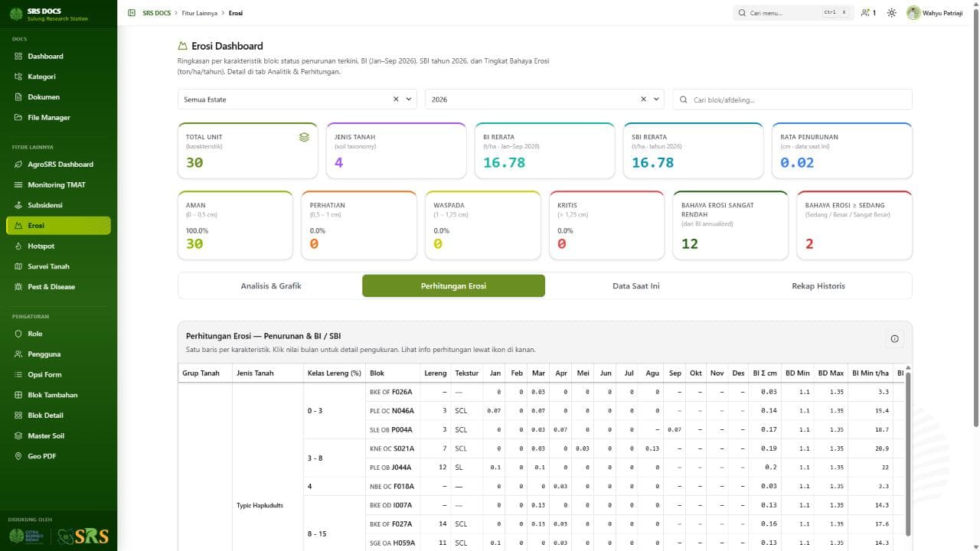Click the SRS DOCS breadcrumb link
Image resolution: width=980 pixels, height=551 pixels.
point(157,13)
